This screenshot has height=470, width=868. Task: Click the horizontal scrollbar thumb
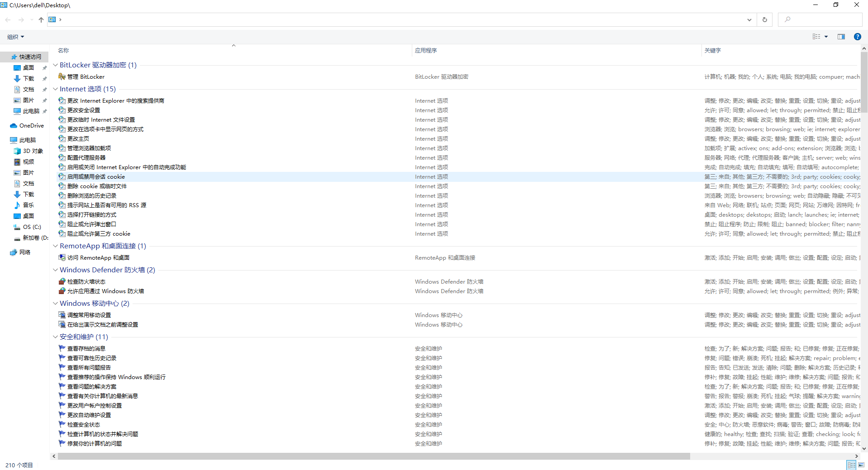(x=374, y=456)
